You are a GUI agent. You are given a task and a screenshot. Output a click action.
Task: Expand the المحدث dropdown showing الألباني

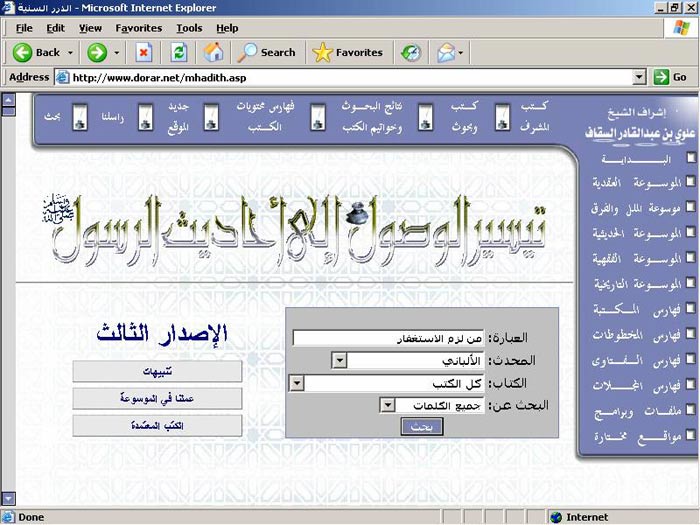pyautogui.click(x=339, y=361)
